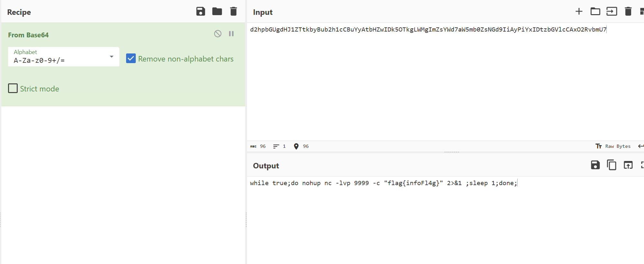Open folder as input

pos(595,12)
